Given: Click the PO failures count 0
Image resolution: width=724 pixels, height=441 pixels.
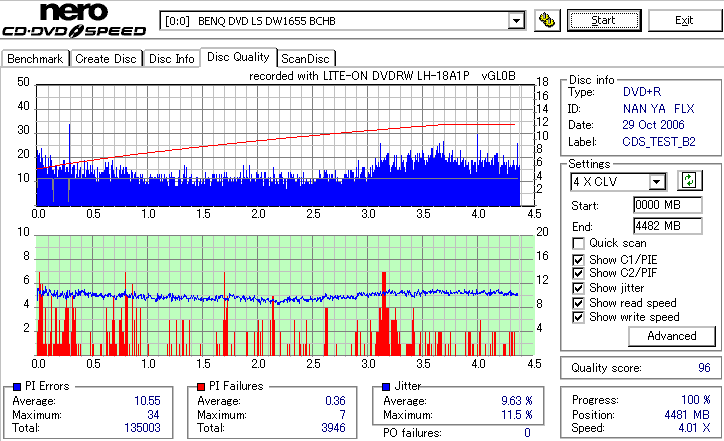Looking at the screenshot, I should [527, 433].
